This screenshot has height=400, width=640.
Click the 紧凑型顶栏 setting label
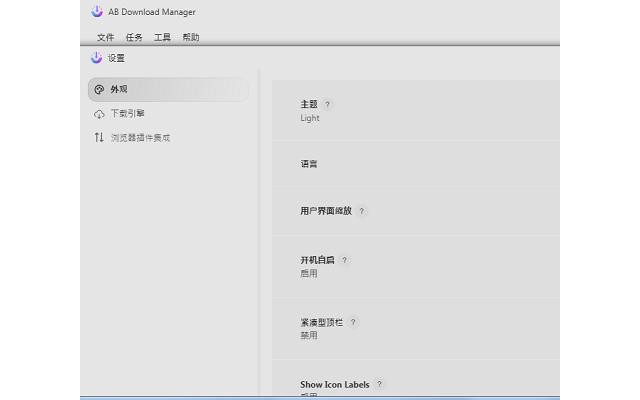pyautogui.click(x=322, y=322)
